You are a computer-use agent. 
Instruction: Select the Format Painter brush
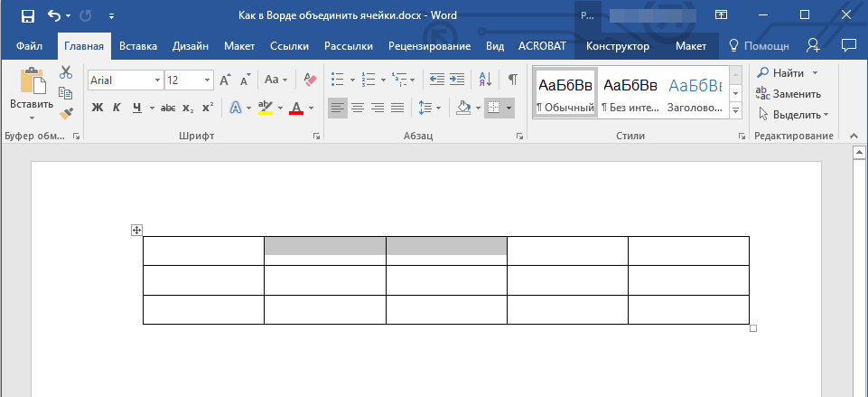coord(66,113)
